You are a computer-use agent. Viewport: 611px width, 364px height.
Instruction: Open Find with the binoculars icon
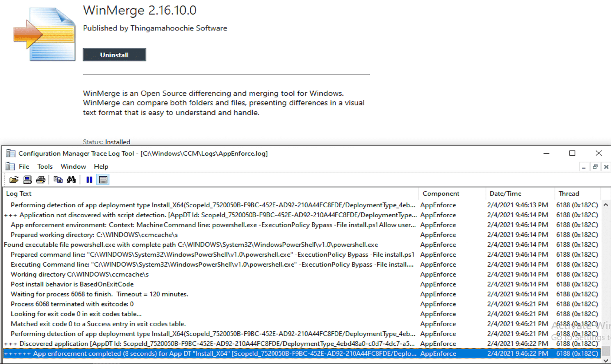[71, 180]
